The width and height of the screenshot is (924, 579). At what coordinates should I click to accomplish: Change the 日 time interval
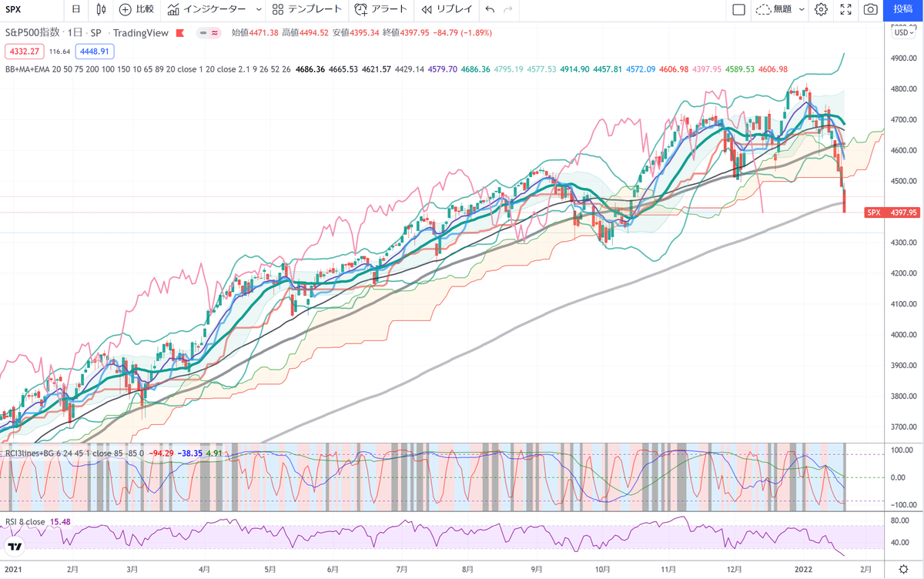75,9
